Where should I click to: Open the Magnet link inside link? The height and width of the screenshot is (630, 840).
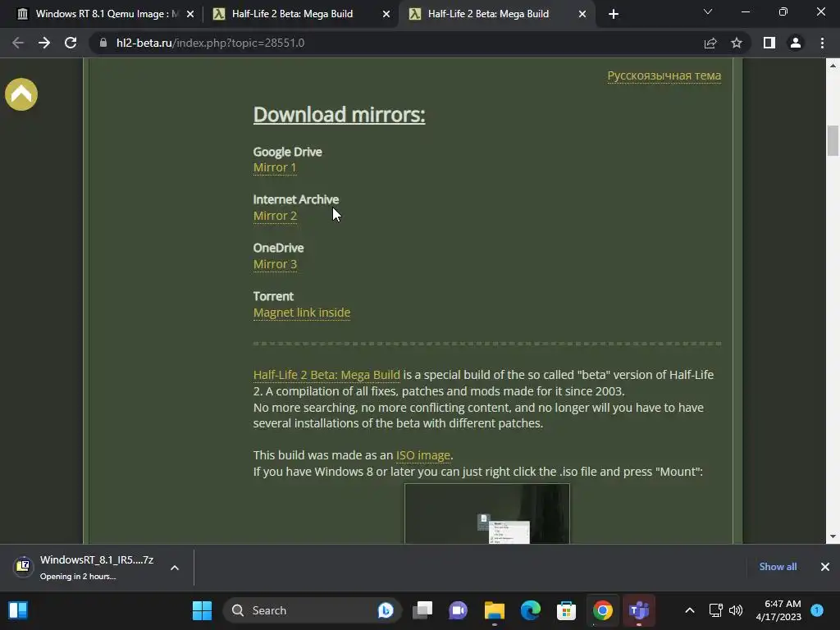pos(302,313)
